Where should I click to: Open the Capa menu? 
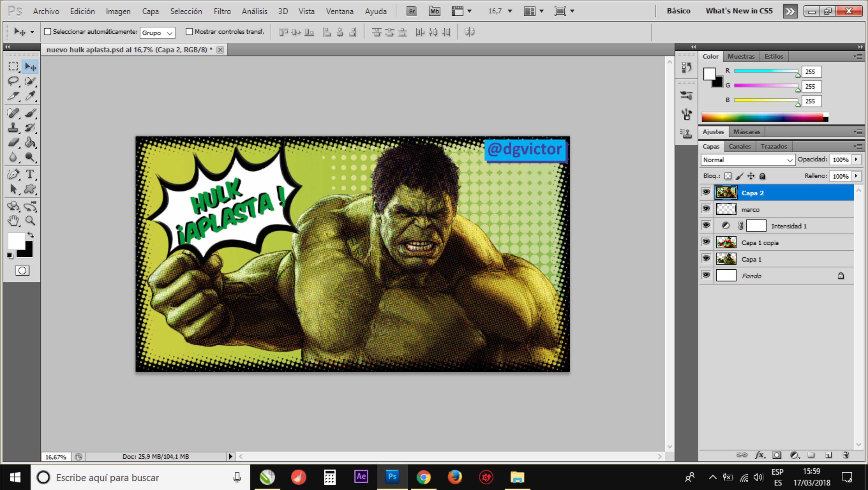[150, 12]
